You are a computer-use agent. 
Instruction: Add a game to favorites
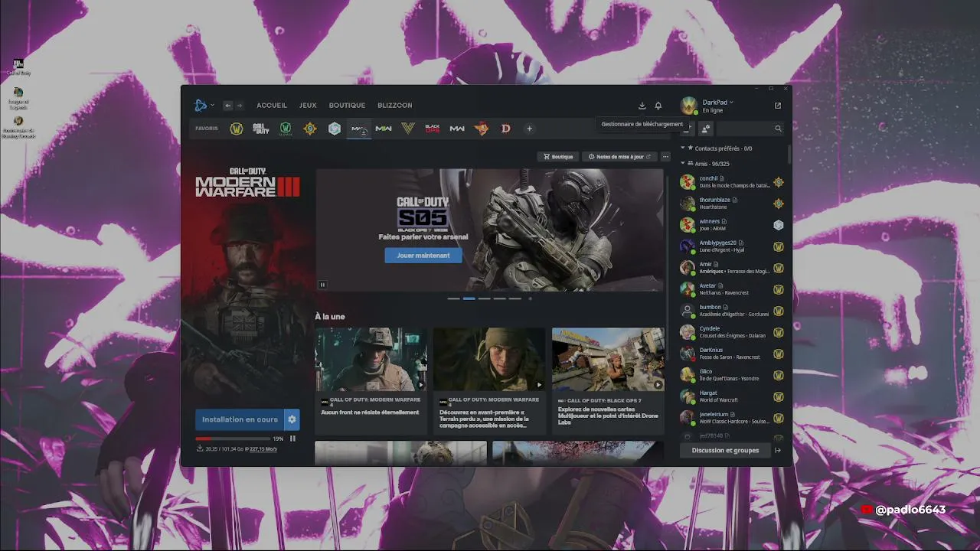(x=529, y=129)
